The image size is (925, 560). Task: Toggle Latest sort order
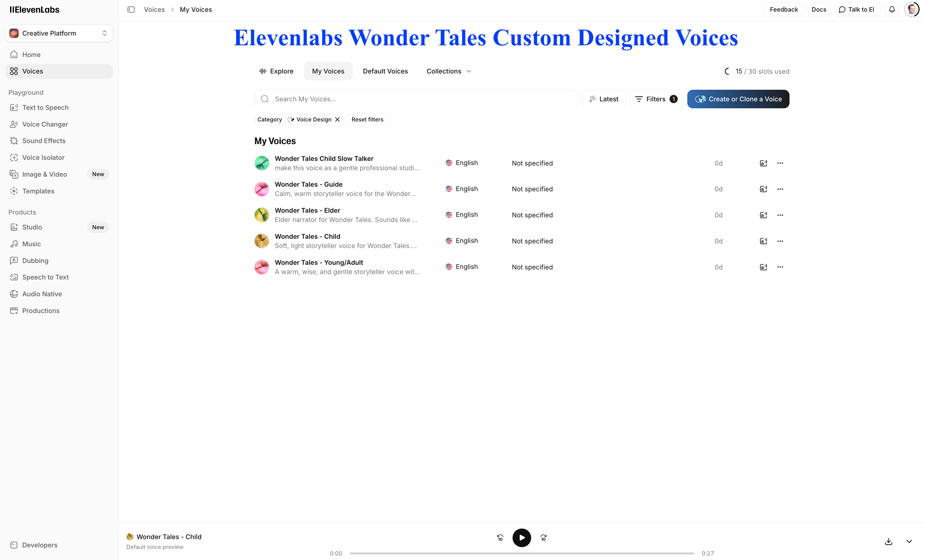(604, 99)
